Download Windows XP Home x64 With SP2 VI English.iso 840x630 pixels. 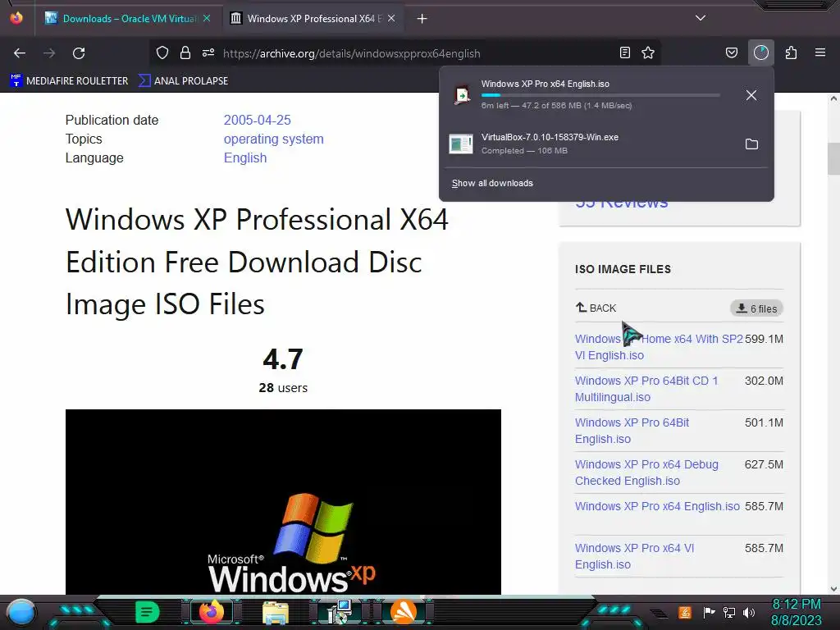point(659,347)
